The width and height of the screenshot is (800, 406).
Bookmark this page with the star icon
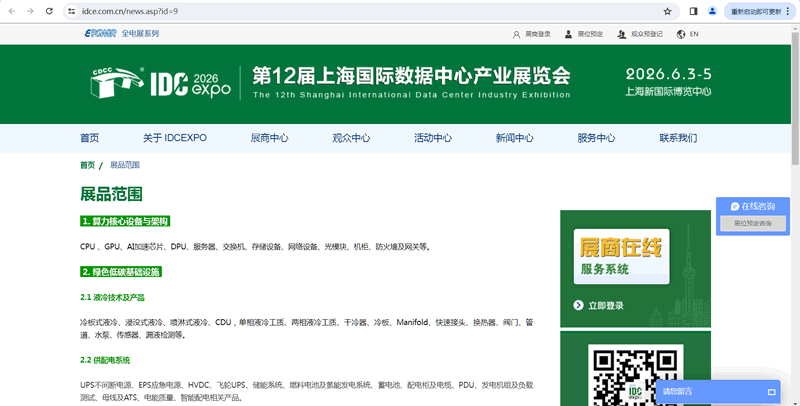click(x=667, y=11)
